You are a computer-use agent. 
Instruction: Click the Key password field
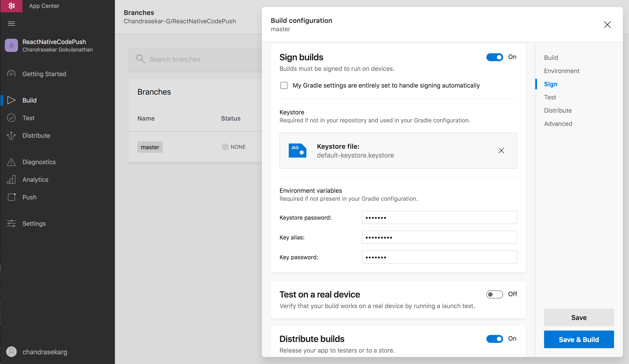click(x=439, y=257)
